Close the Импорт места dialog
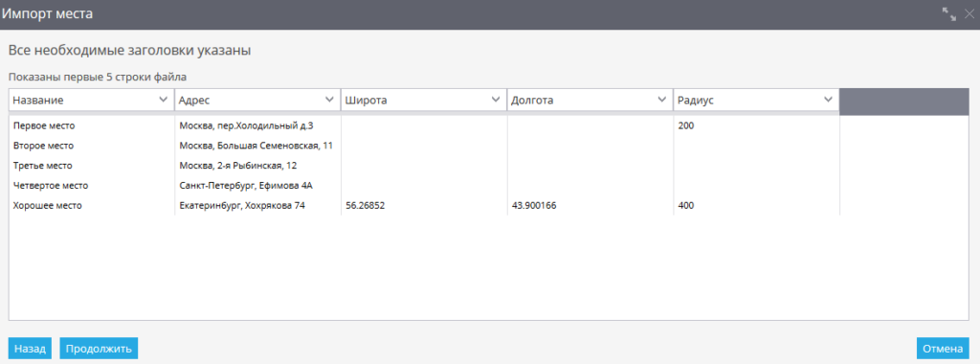The image size is (980, 364). point(969,15)
